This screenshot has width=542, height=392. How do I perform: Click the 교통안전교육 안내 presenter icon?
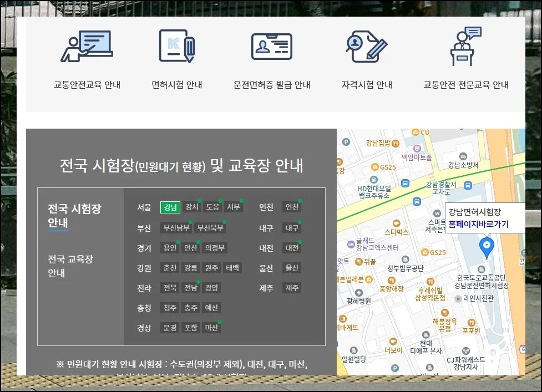pyautogui.click(x=87, y=47)
